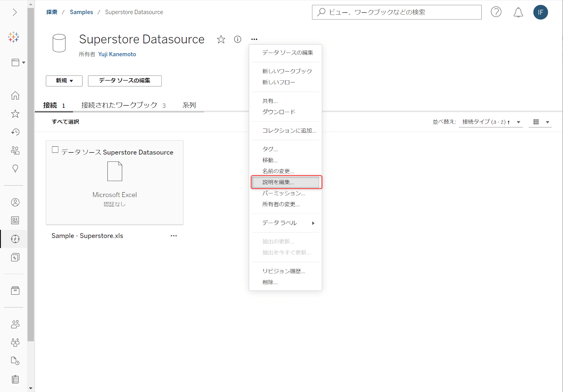The image size is (563, 392).
Task: Open notifications bell icon
Action: [x=518, y=12]
